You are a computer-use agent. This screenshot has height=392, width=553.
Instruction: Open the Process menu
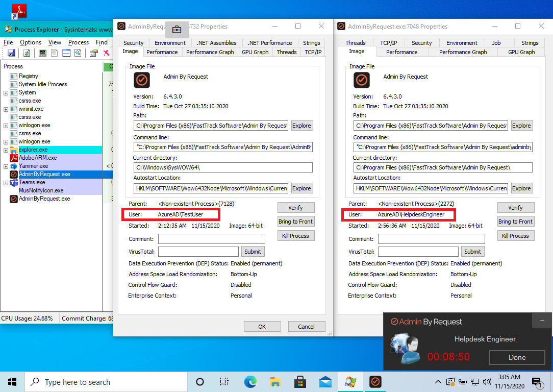78,42
